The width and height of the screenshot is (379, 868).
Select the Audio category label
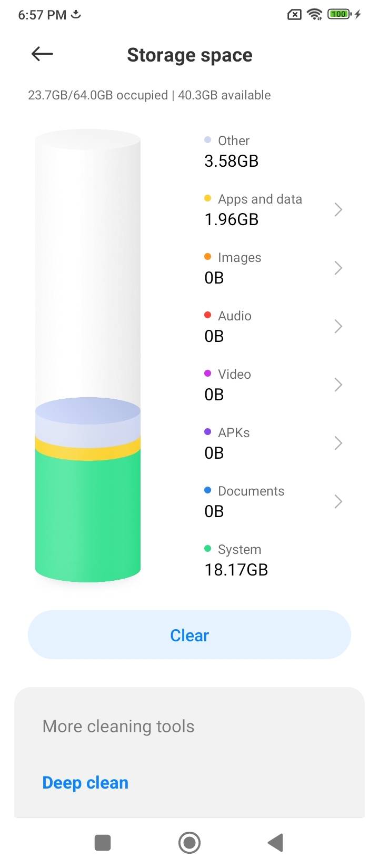click(x=235, y=316)
